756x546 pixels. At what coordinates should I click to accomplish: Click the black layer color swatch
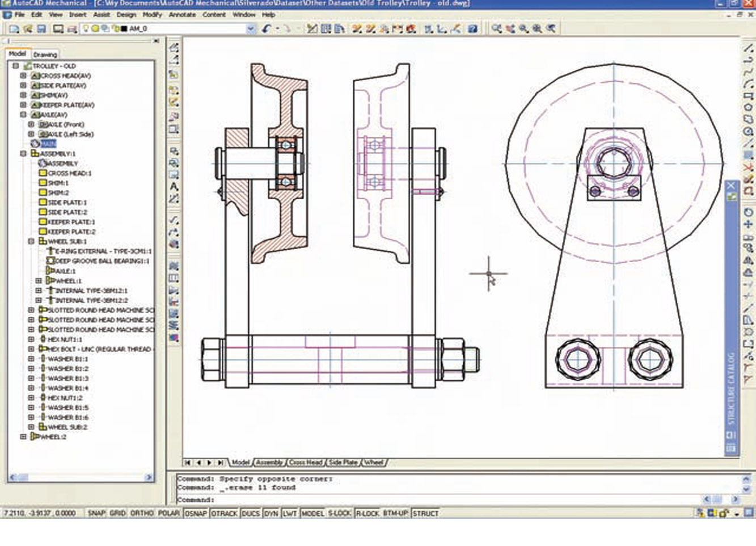click(x=124, y=28)
